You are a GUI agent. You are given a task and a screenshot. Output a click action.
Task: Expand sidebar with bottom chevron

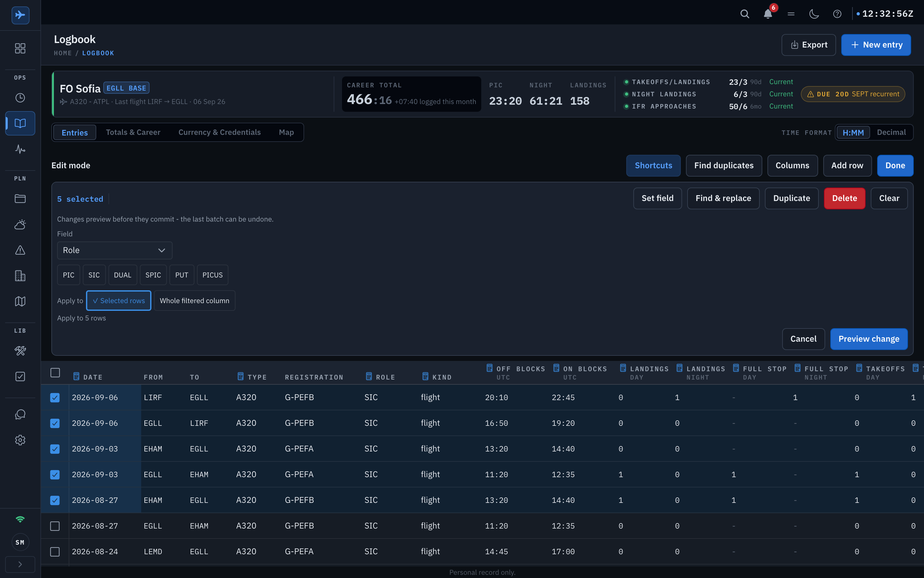click(x=20, y=564)
